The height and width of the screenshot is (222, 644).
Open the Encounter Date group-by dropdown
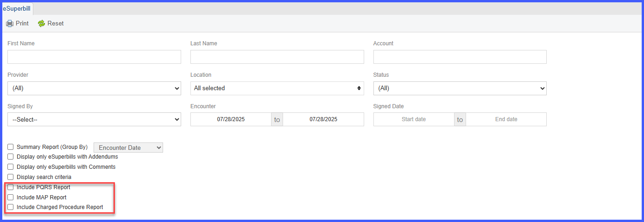click(x=128, y=148)
